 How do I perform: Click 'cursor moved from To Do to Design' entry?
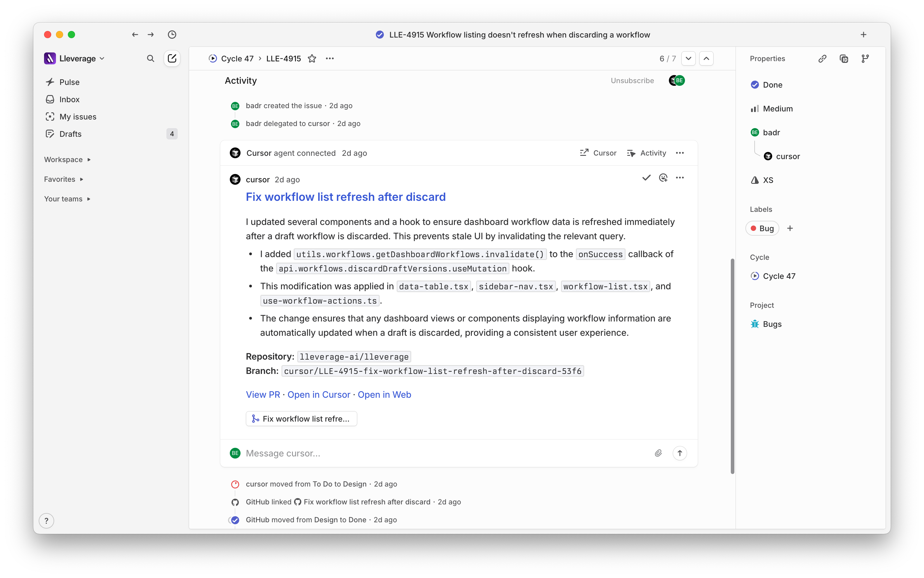314,484
